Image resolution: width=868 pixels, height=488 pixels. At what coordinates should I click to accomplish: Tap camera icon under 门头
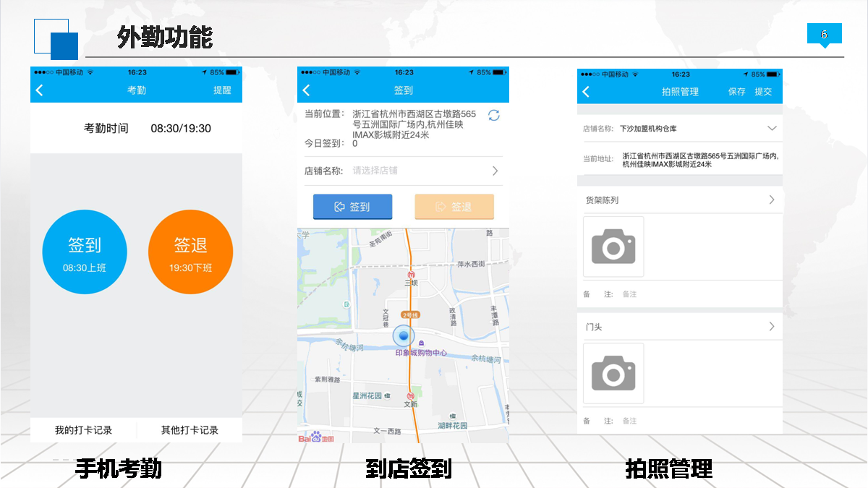pyautogui.click(x=613, y=373)
